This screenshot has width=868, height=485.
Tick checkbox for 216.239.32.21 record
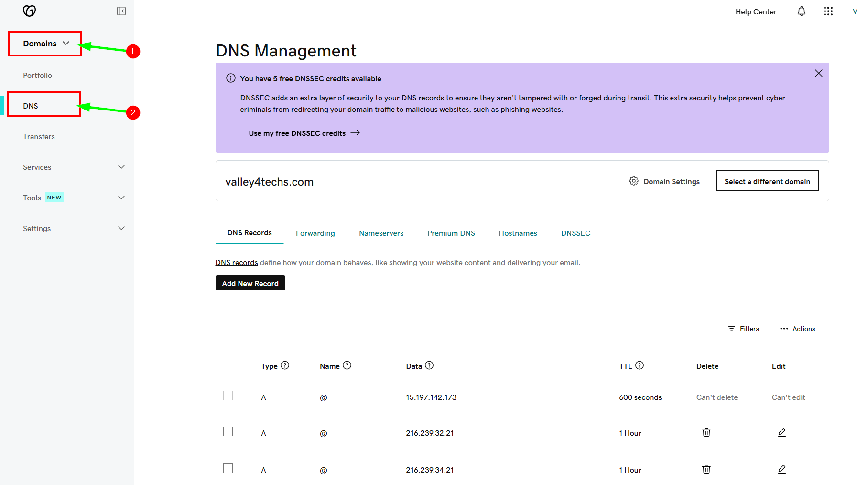click(228, 431)
